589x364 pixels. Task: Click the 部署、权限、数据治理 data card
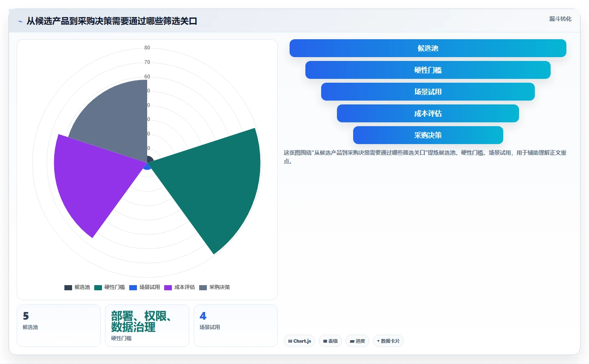(x=147, y=326)
